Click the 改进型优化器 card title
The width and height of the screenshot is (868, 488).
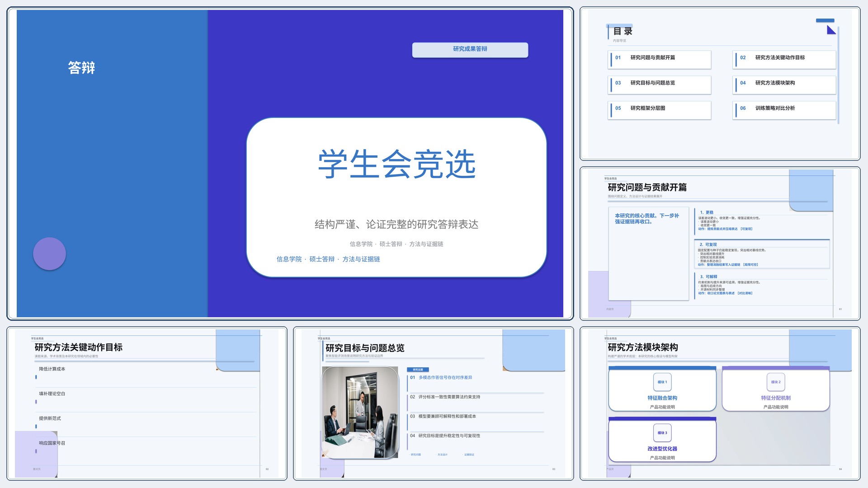pos(662,449)
